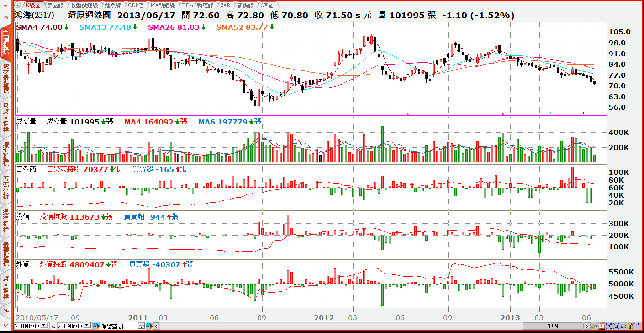Click the 2011 year marker on time axis
Image resolution: width=644 pixels, height=333 pixels.
point(138,317)
